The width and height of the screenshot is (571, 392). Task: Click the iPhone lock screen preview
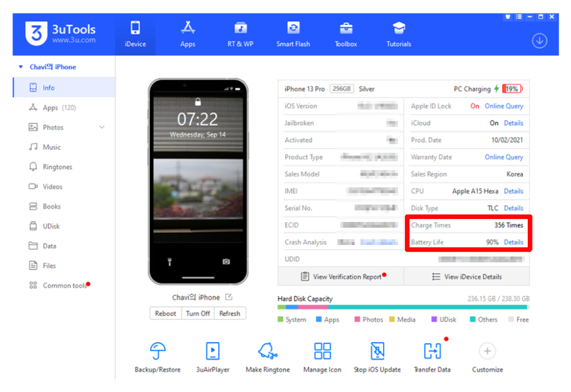click(198, 181)
